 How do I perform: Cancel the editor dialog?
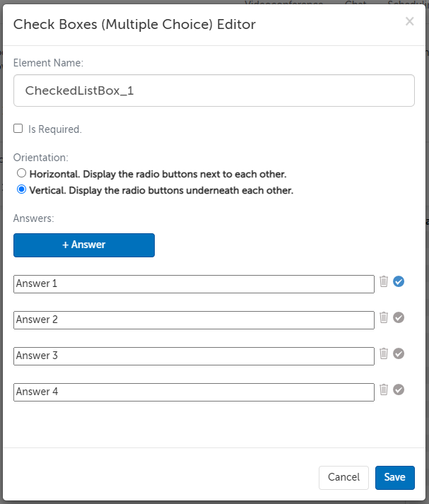343,477
